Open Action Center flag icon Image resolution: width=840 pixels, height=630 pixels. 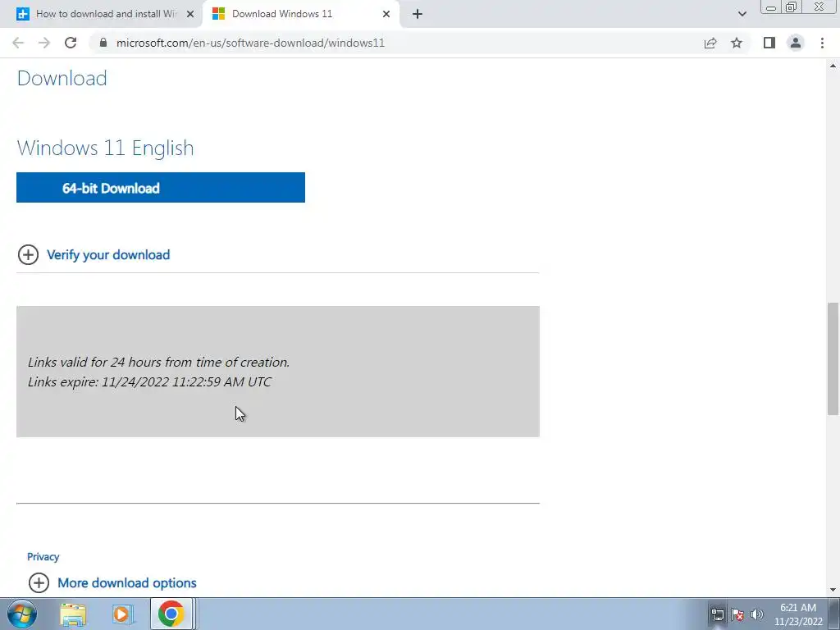pos(737,614)
